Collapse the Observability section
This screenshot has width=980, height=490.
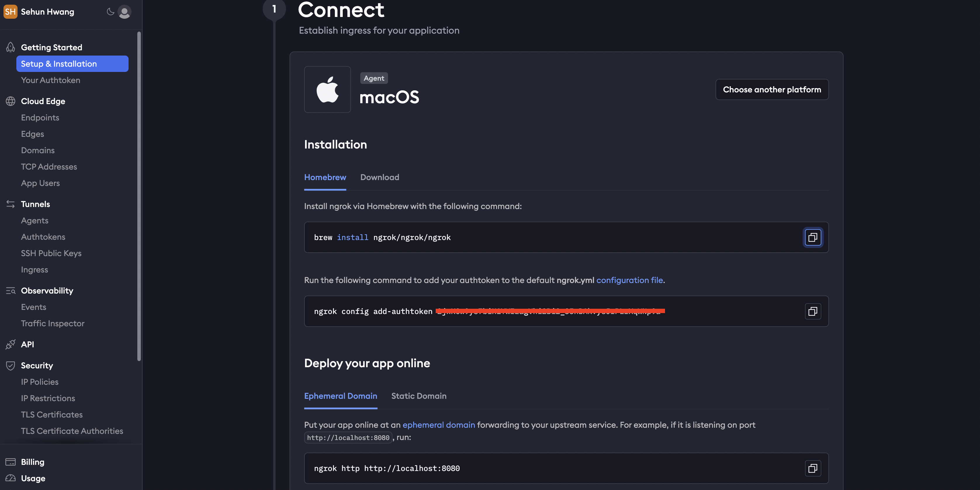pos(47,291)
